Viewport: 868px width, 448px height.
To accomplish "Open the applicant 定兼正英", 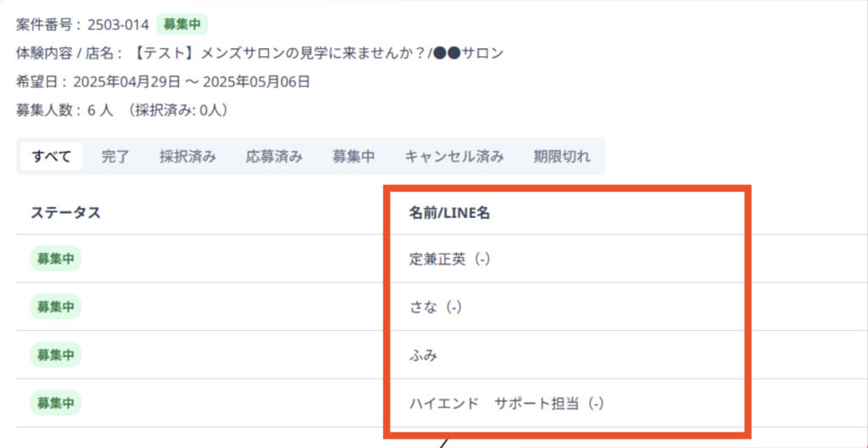I will [x=449, y=260].
